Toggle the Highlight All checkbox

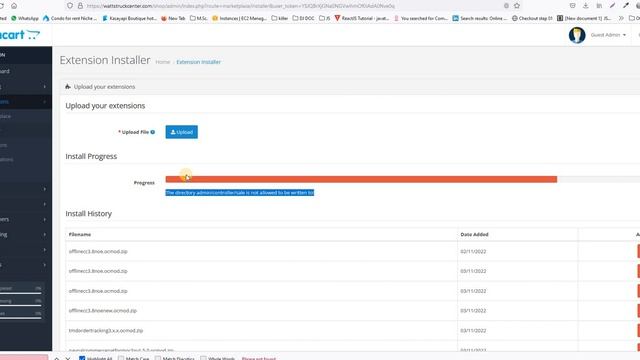[82, 358]
